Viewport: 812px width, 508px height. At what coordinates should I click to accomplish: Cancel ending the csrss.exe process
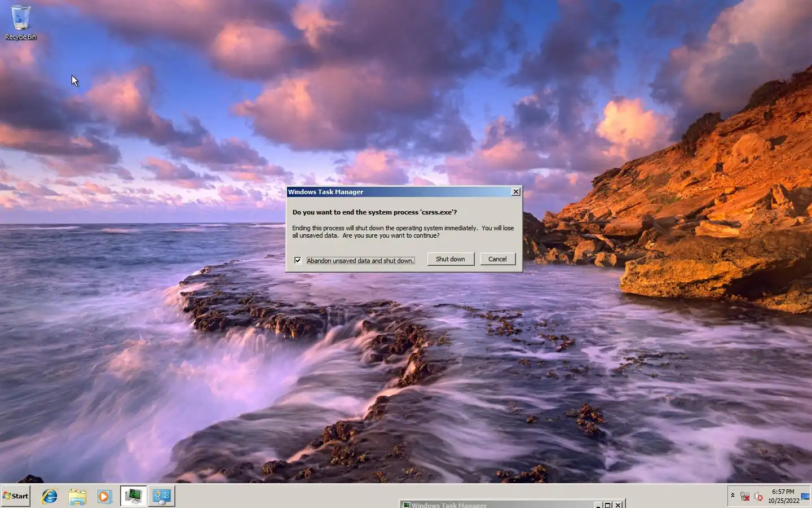(x=497, y=259)
